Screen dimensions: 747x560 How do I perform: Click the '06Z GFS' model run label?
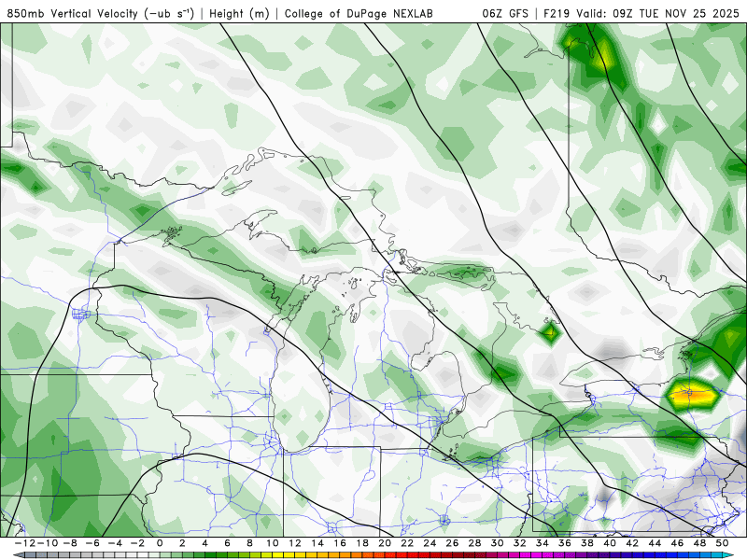point(505,13)
